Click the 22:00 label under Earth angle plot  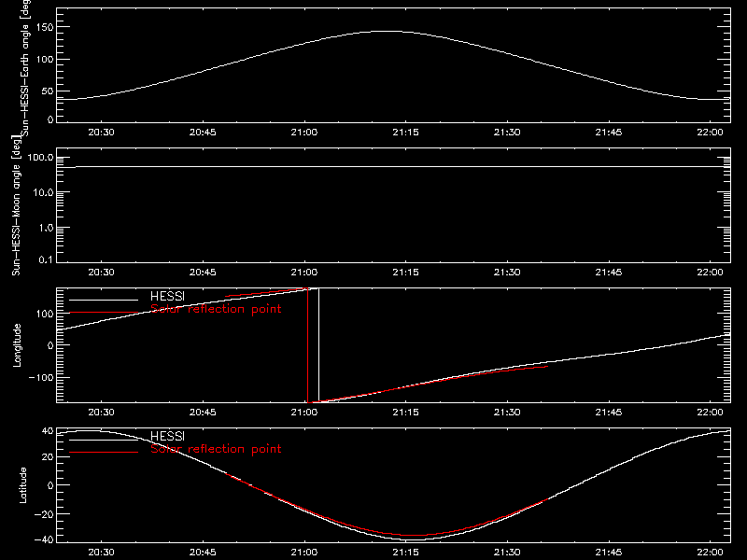click(710, 132)
